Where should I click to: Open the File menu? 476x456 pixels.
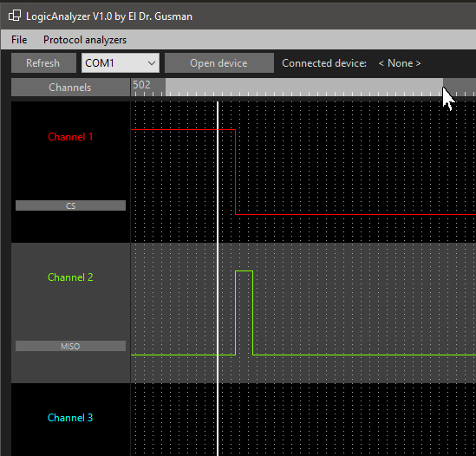pos(19,40)
